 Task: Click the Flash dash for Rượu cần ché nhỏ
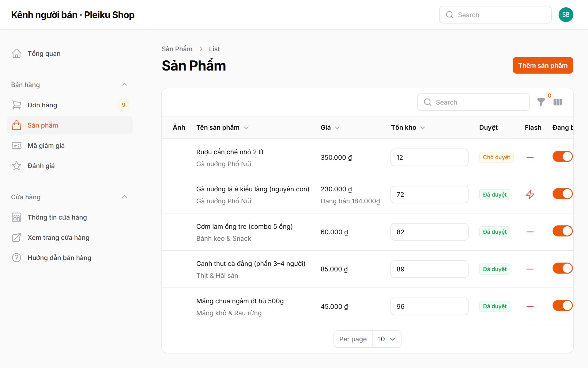(x=530, y=157)
